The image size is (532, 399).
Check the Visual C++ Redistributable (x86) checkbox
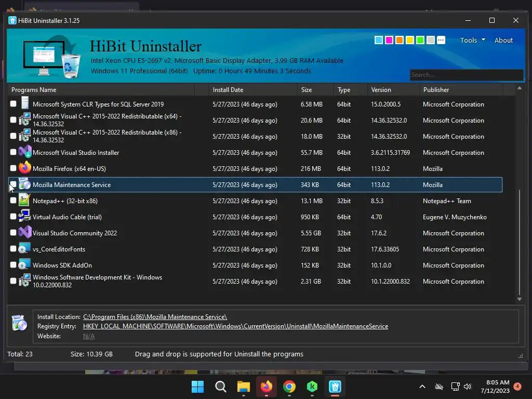click(x=13, y=136)
